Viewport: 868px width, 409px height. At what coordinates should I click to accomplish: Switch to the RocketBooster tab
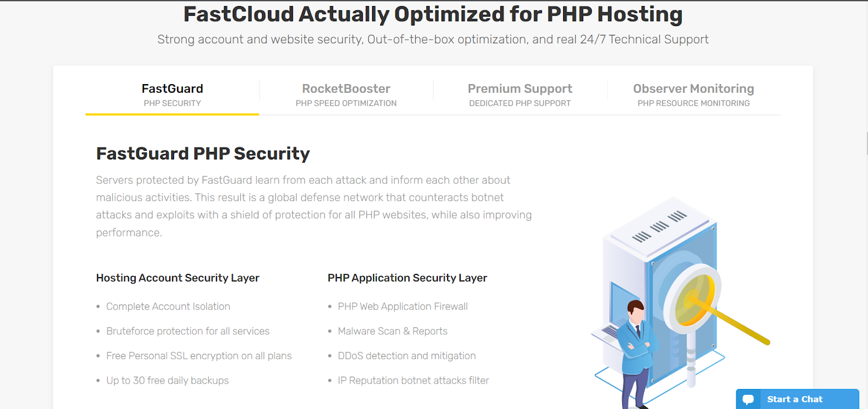pos(346,95)
